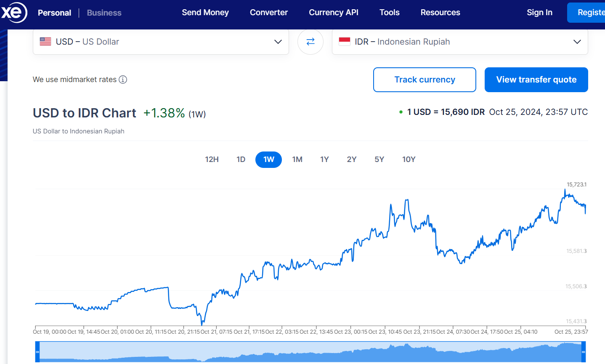Expand the USD – US Dollar dropdown

pos(278,42)
